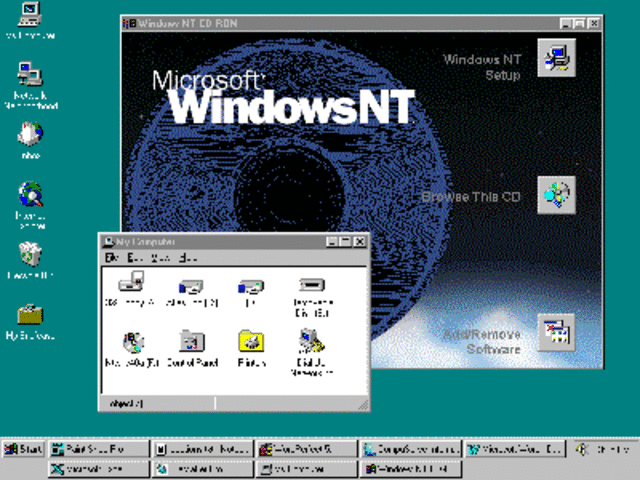Select the Control Panel folder icon
Screen dimensions: 640x480
point(192,341)
